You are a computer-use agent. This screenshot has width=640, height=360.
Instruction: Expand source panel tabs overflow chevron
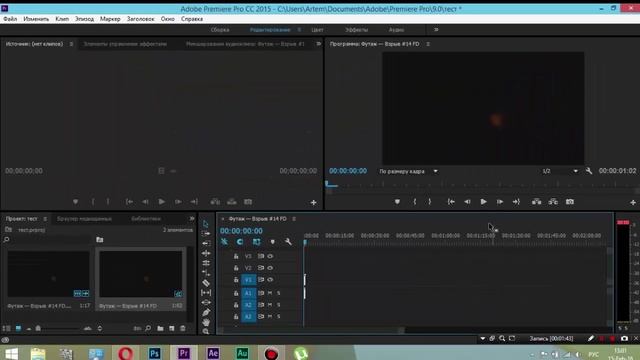tap(318, 44)
